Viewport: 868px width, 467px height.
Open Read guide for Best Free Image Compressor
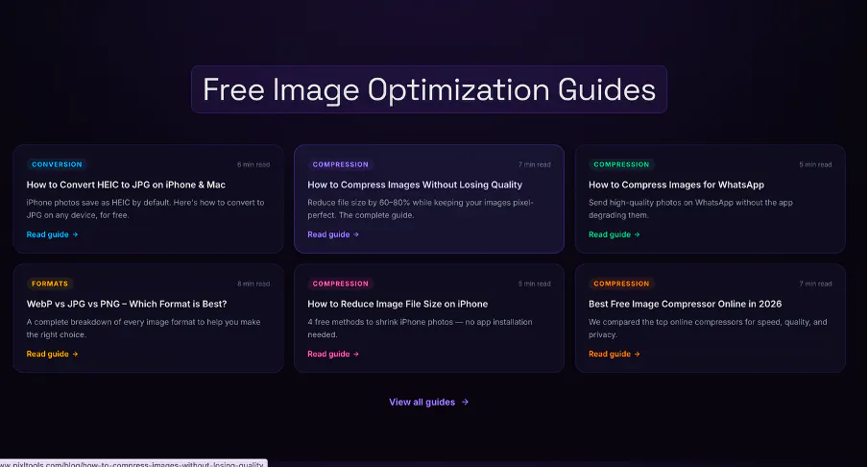click(x=614, y=354)
